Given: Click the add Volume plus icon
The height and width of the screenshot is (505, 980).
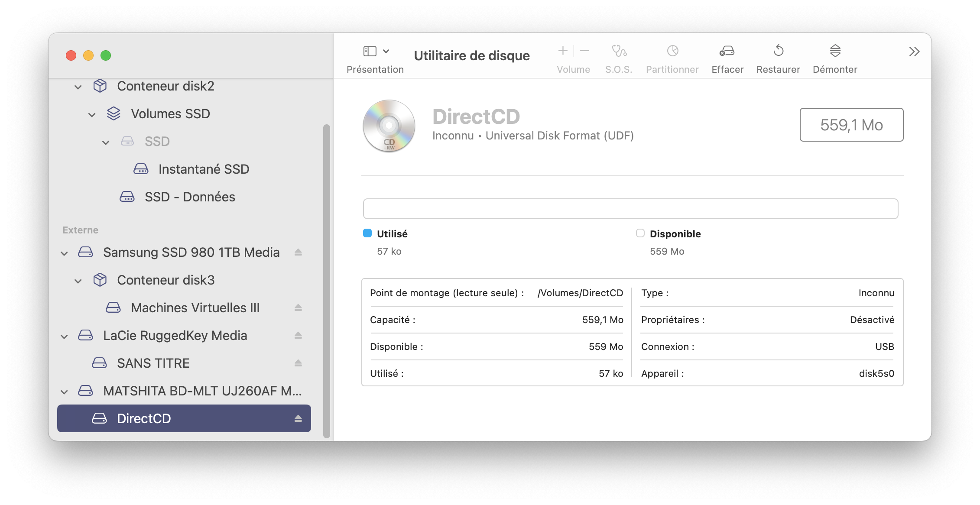Looking at the screenshot, I should (563, 51).
